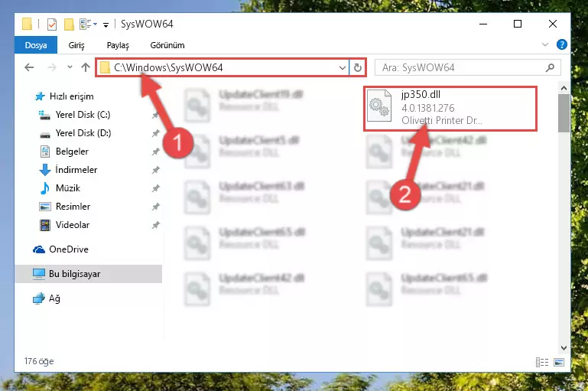The width and height of the screenshot is (588, 391).
Task: Open the help question mark icon
Action: click(x=562, y=44)
